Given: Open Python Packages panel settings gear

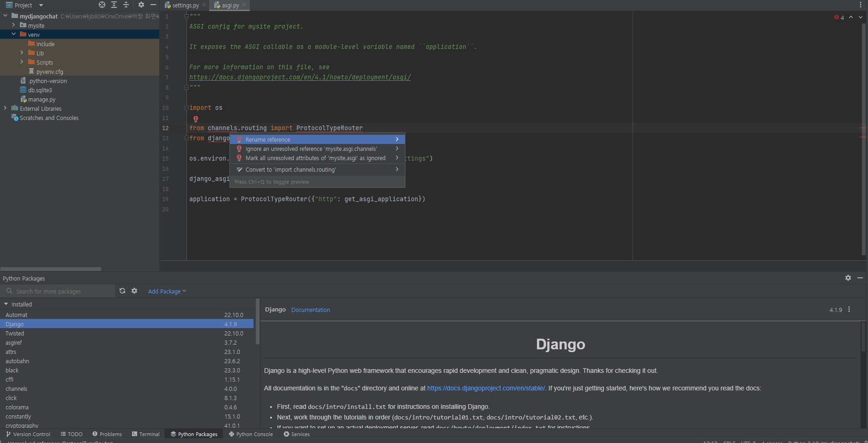Looking at the screenshot, I should pyautogui.click(x=848, y=278).
